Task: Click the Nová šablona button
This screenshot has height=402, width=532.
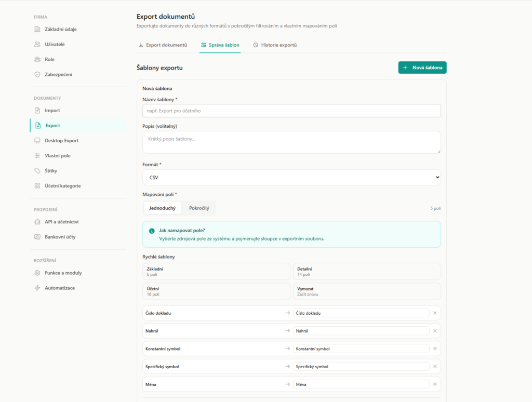Action: point(422,67)
